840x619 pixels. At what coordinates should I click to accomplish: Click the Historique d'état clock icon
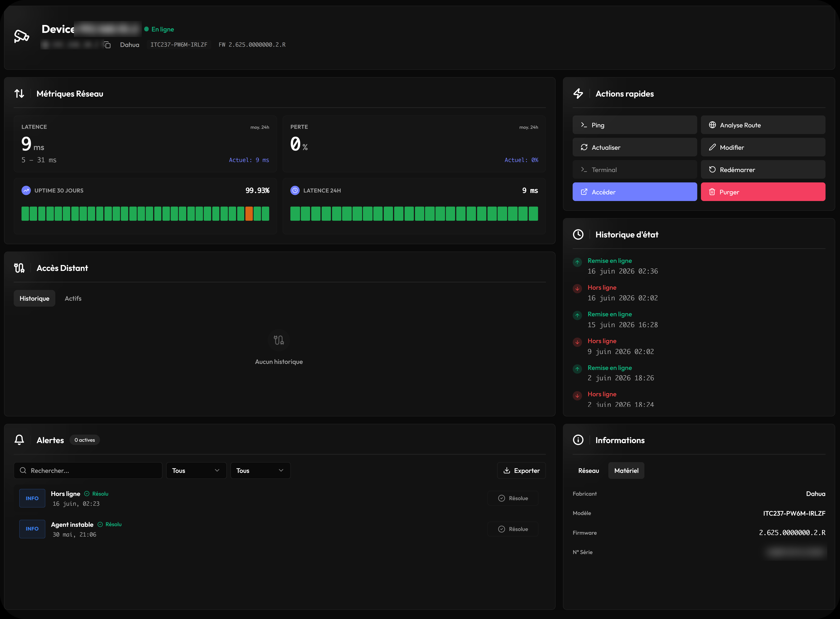(x=578, y=234)
